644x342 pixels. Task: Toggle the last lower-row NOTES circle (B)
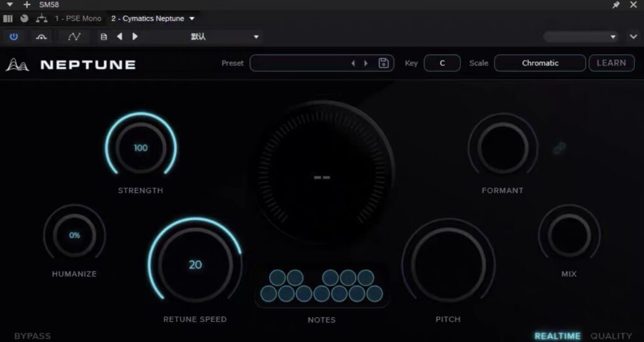375,294
